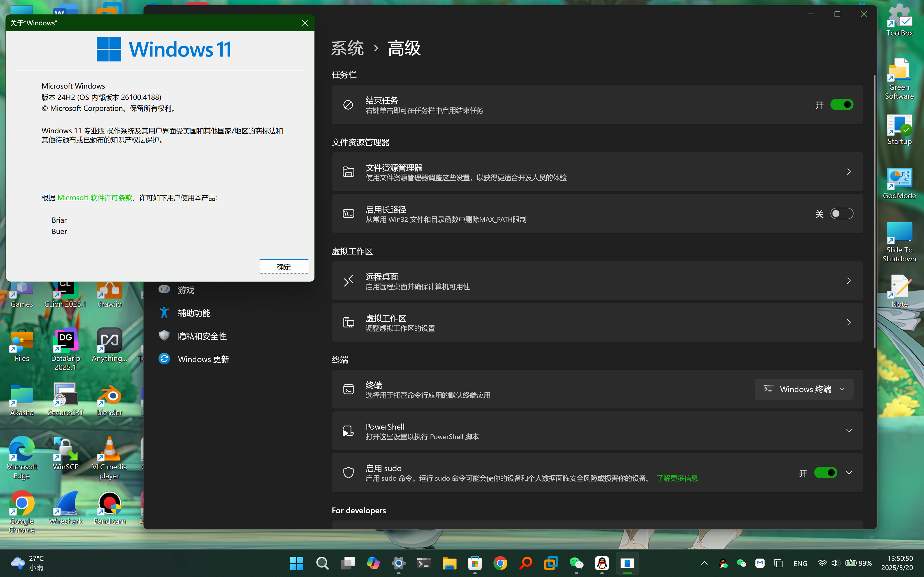Image resolution: width=924 pixels, height=577 pixels.
Task: Open the Windows 终端 dropdown
Action: (804, 389)
